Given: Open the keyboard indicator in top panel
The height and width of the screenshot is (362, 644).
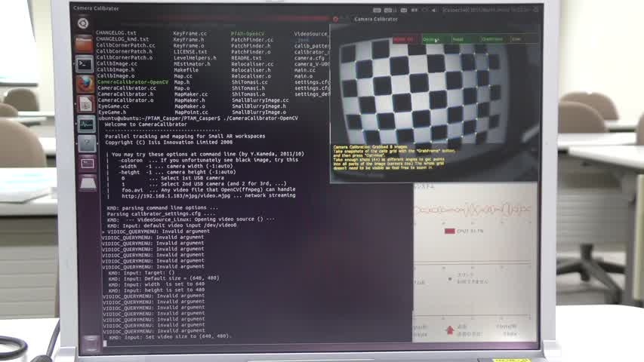Looking at the screenshot, I should (377, 10).
